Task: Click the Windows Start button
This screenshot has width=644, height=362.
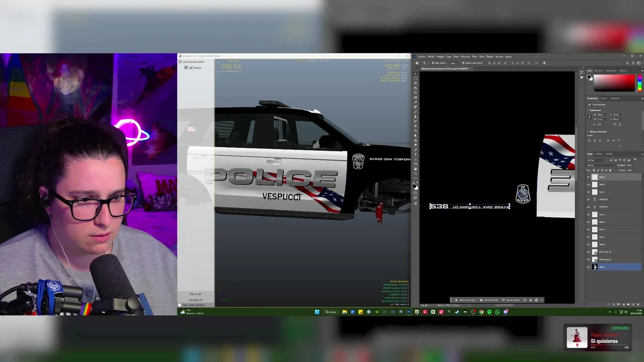Action: pyautogui.click(x=317, y=312)
